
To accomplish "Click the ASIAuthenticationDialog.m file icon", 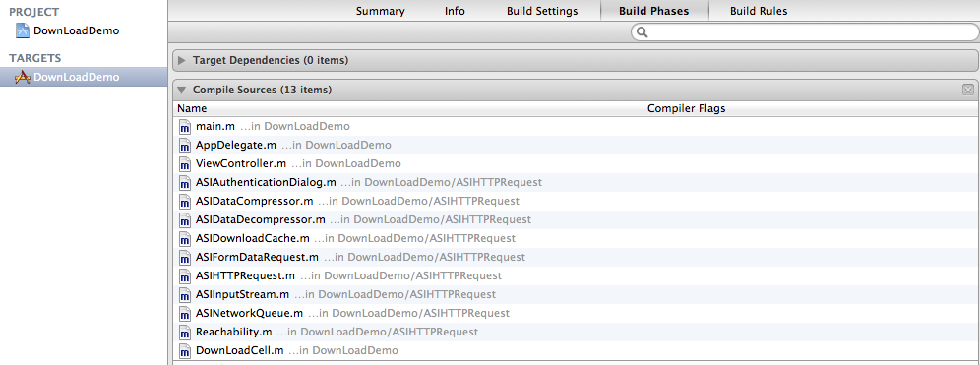I will pos(184,183).
